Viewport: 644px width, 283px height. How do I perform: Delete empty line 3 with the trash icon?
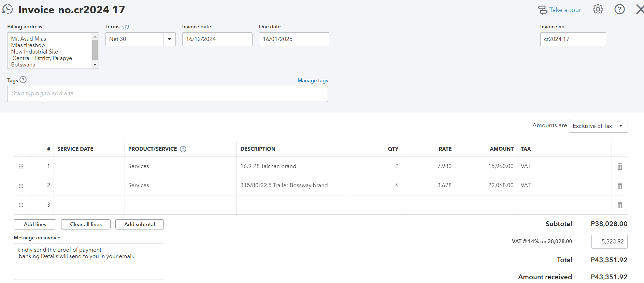click(620, 205)
